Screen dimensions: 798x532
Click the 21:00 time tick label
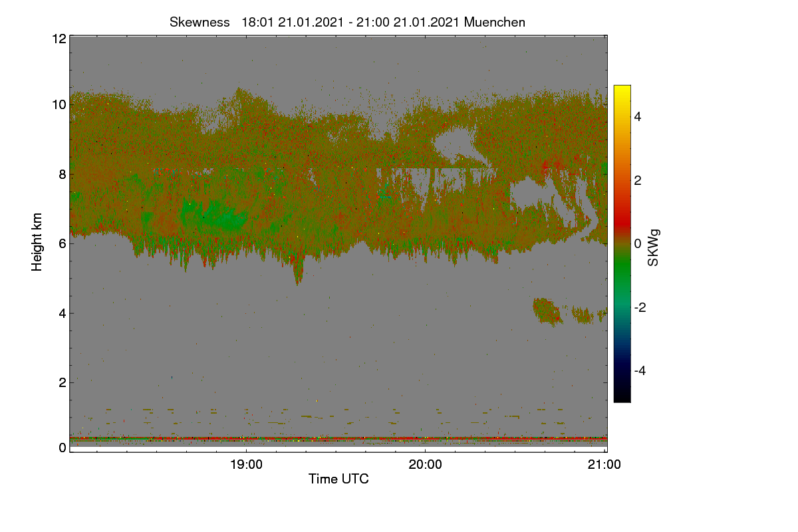coord(605,465)
